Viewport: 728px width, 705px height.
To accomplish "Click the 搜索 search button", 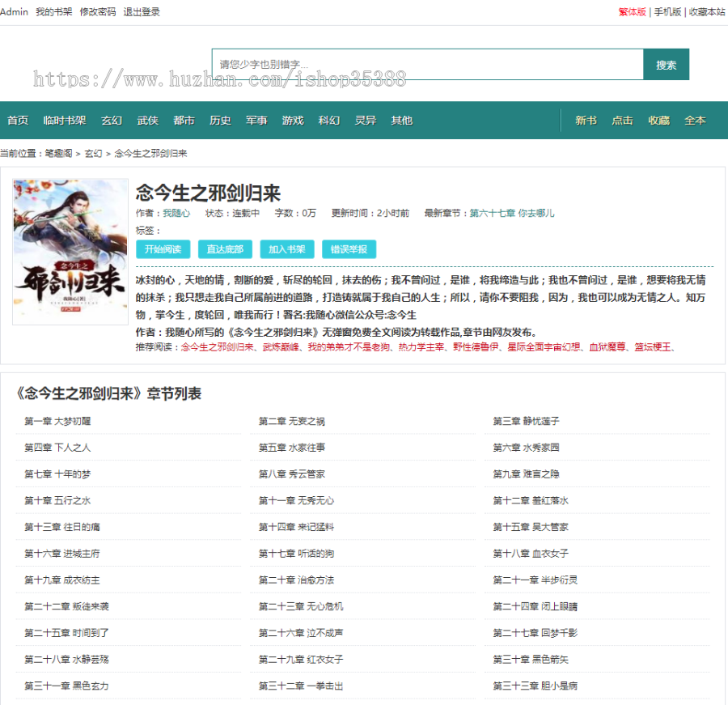I will 666,63.
